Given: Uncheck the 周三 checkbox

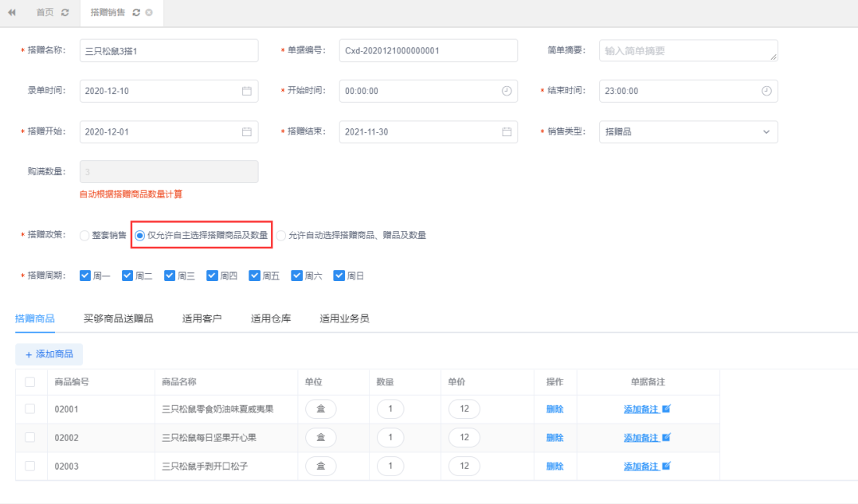Looking at the screenshot, I should [170, 275].
